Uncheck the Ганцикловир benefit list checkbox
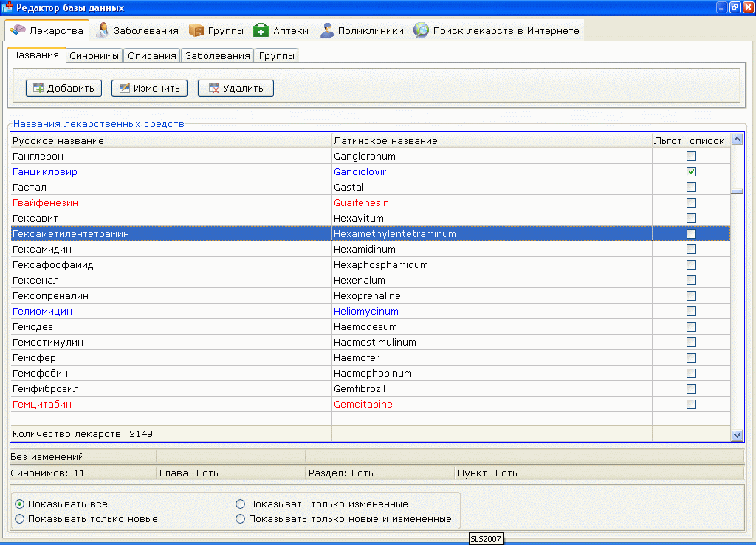 (691, 172)
